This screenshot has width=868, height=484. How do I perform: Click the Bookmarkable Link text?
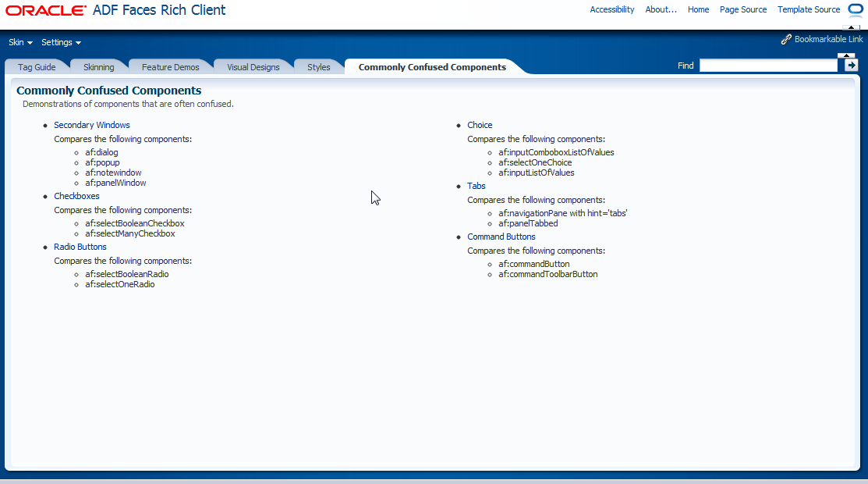828,39
